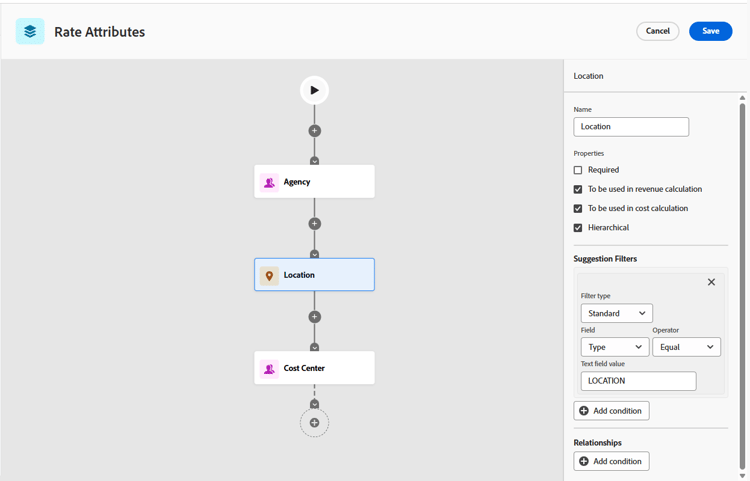750x481 pixels.
Task: Click plus icon between Agency and Location
Action: coord(314,224)
